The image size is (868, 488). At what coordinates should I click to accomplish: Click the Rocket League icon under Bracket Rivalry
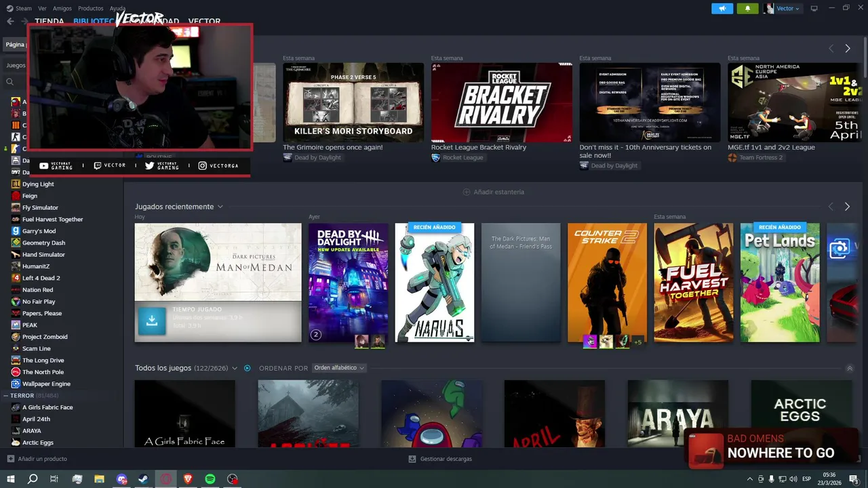click(x=435, y=157)
